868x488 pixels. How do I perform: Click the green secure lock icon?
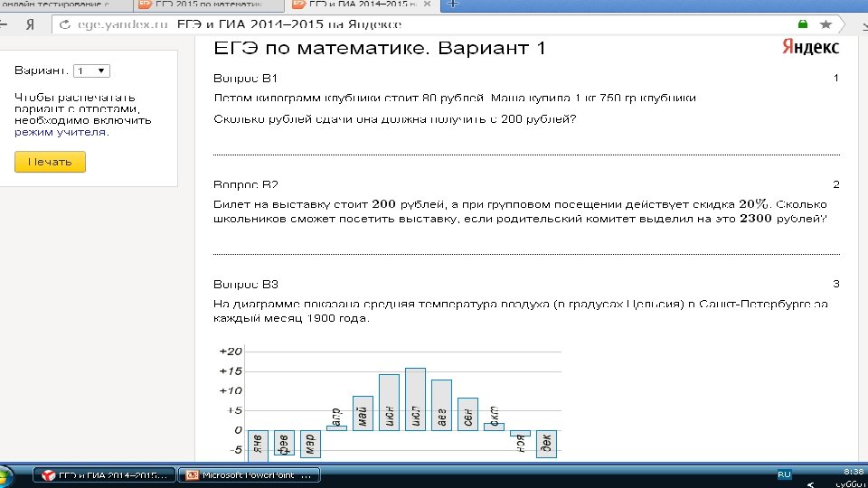coord(803,23)
